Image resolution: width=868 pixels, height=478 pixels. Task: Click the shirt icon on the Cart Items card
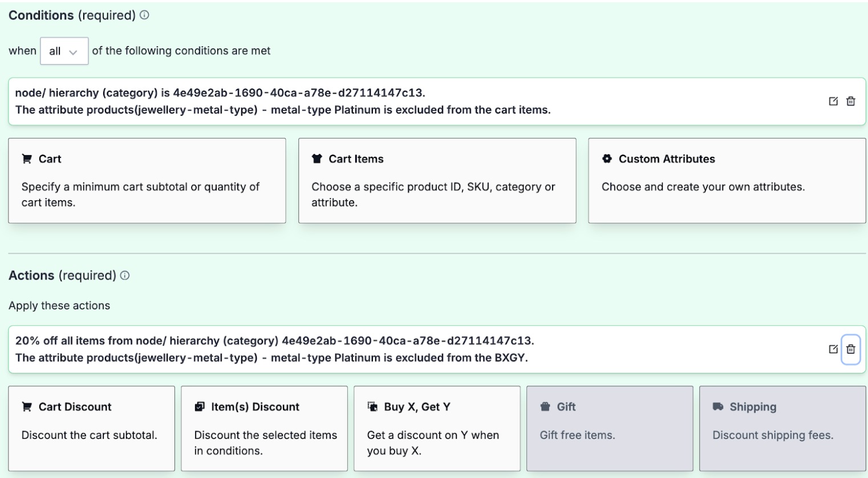317,159
